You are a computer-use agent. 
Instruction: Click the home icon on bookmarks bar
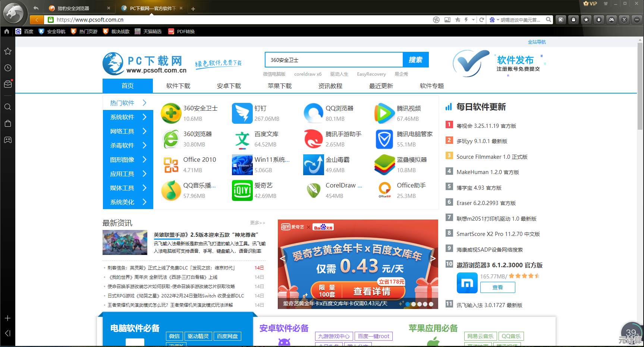(x=7, y=31)
